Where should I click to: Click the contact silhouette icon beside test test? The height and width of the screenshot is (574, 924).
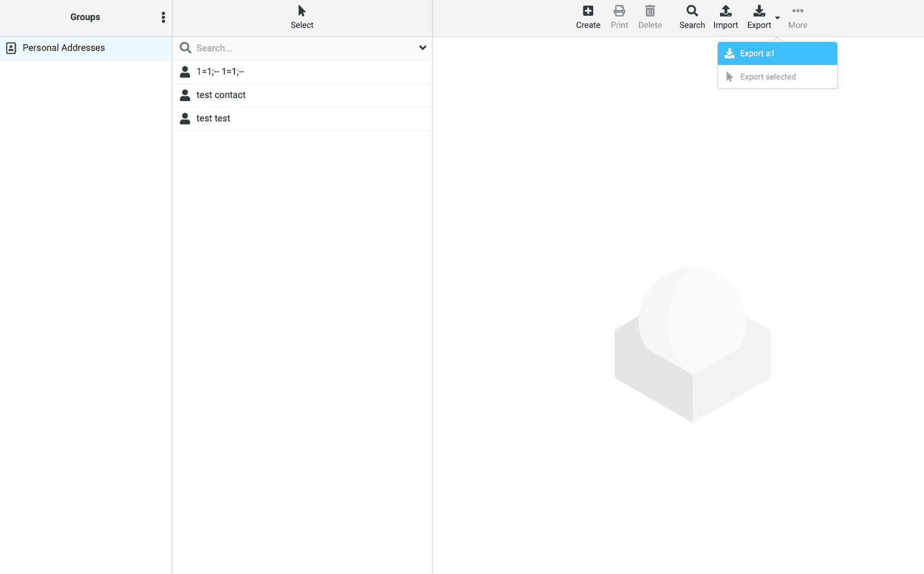coord(185,118)
